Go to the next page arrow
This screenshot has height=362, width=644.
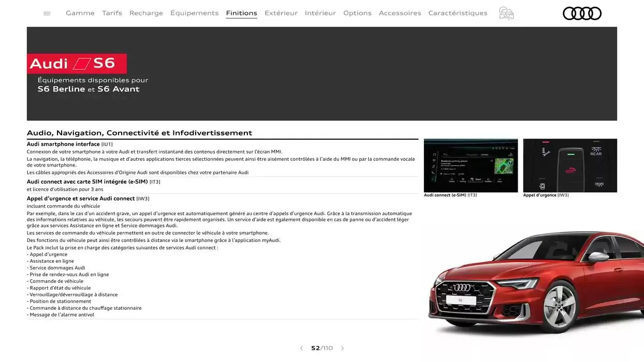(x=342, y=349)
